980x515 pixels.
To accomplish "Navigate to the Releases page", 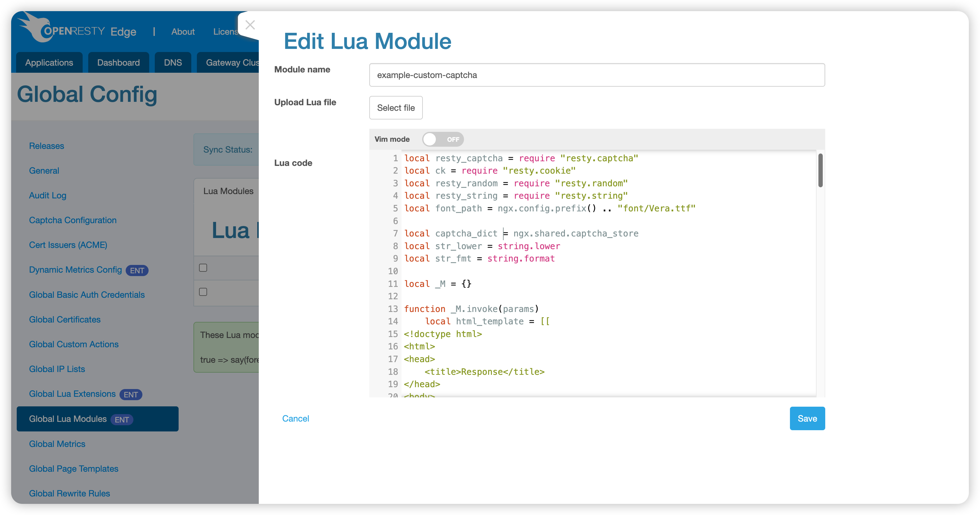I will (x=46, y=146).
